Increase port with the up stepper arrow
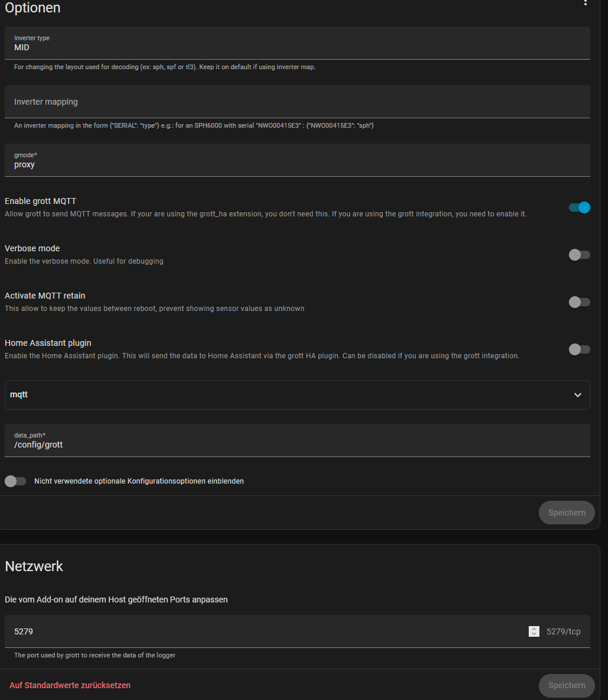The height and width of the screenshot is (700, 608). [534, 629]
